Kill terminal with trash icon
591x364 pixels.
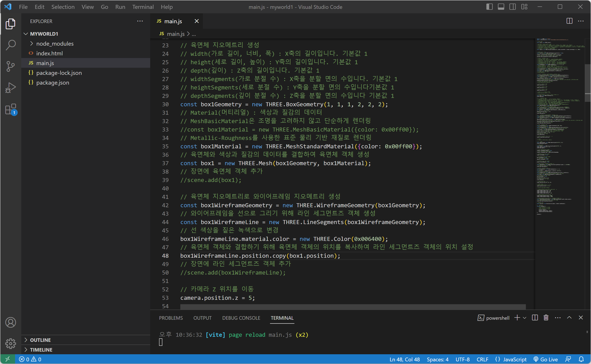coord(546,318)
